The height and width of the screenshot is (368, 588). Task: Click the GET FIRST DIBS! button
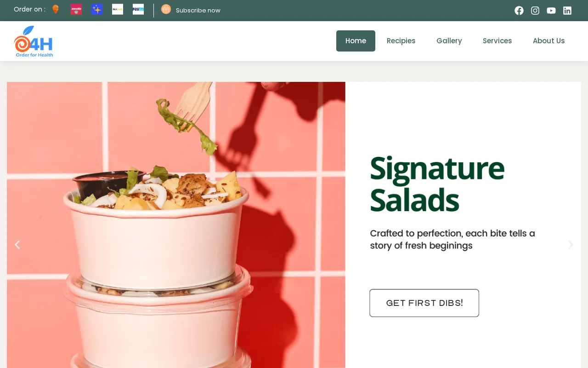click(x=424, y=303)
